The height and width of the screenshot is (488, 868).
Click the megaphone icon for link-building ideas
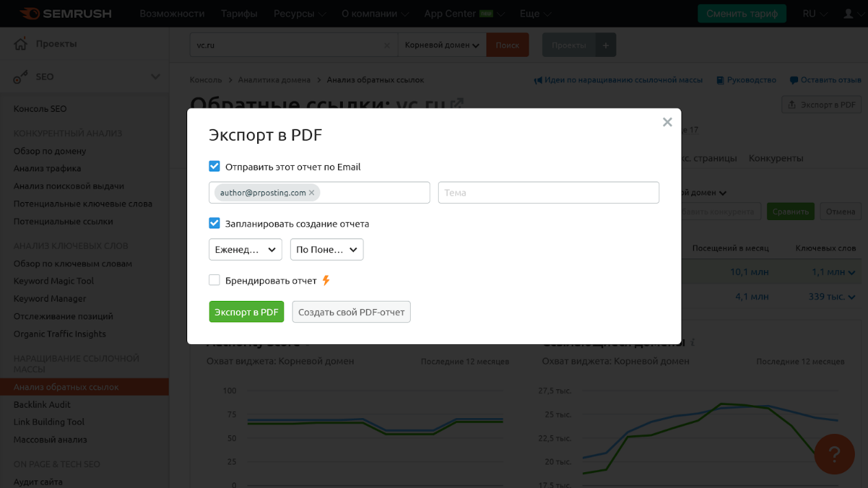click(538, 80)
